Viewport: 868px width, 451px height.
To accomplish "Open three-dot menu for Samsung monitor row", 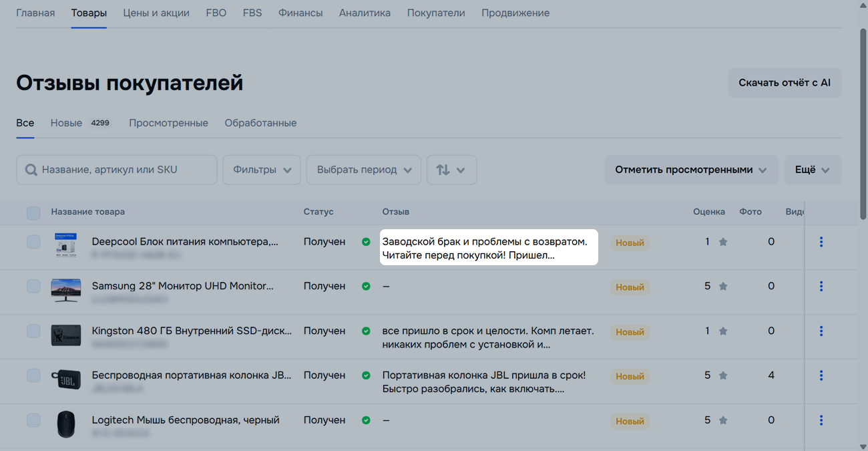I will point(821,287).
